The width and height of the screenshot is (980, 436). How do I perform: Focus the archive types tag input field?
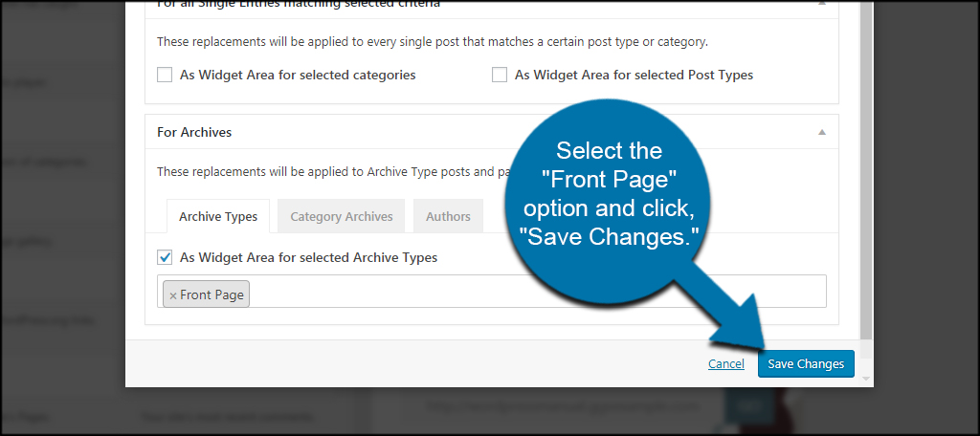coord(538,291)
